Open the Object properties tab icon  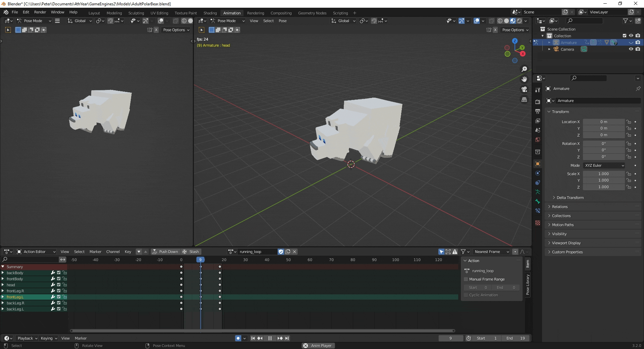[538, 164]
